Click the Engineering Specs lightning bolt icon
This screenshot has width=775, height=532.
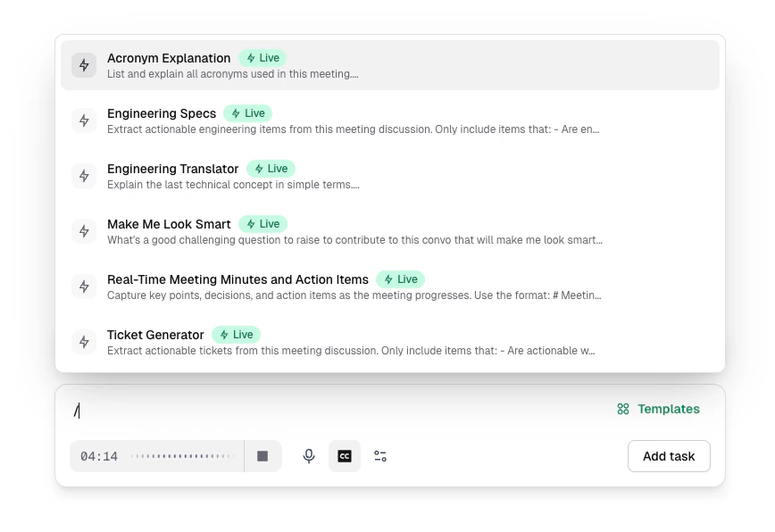[x=84, y=121]
